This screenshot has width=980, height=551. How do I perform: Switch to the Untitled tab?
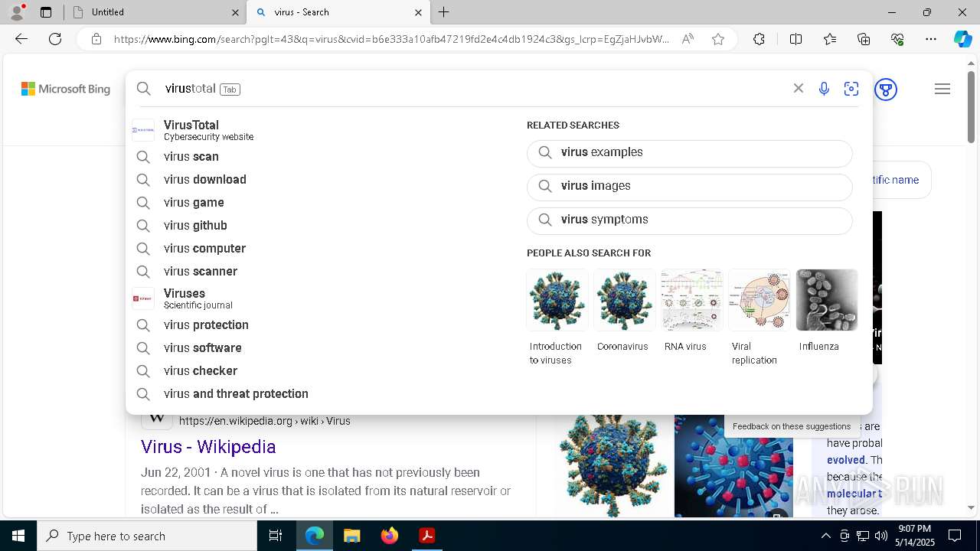coord(153,12)
